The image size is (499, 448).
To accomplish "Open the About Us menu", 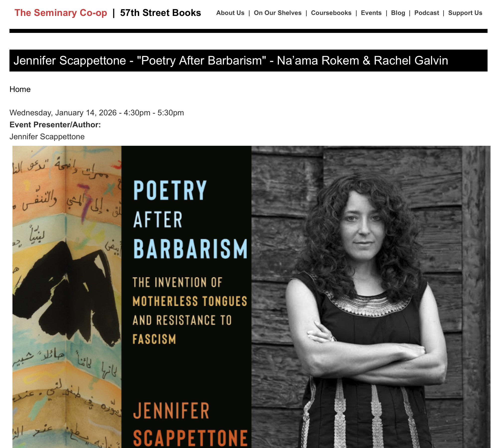I will click(230, 13).
